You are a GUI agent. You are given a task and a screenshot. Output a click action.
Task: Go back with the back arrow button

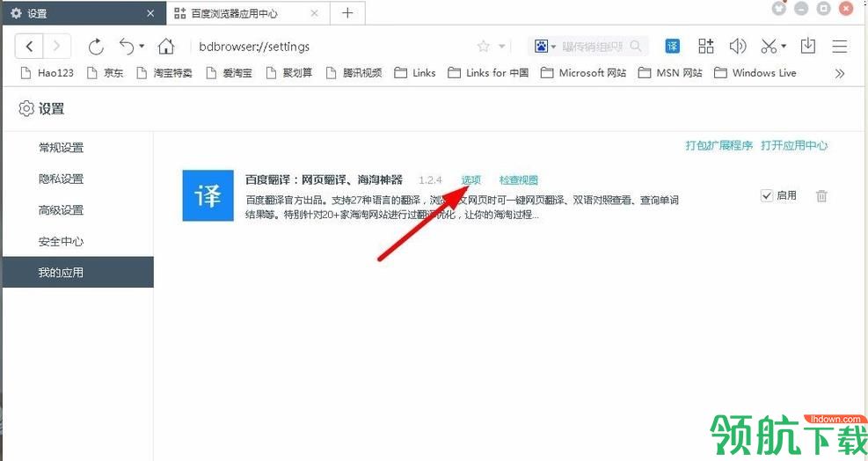(29, 47)
